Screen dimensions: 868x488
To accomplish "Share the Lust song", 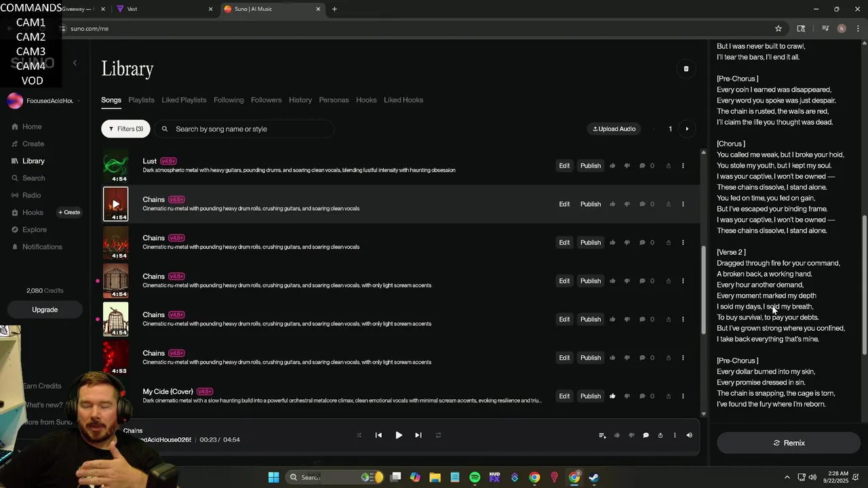I will click(669, 165).
